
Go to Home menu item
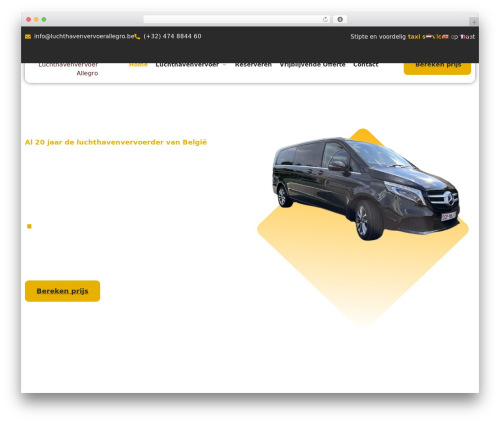coord(138,65)
